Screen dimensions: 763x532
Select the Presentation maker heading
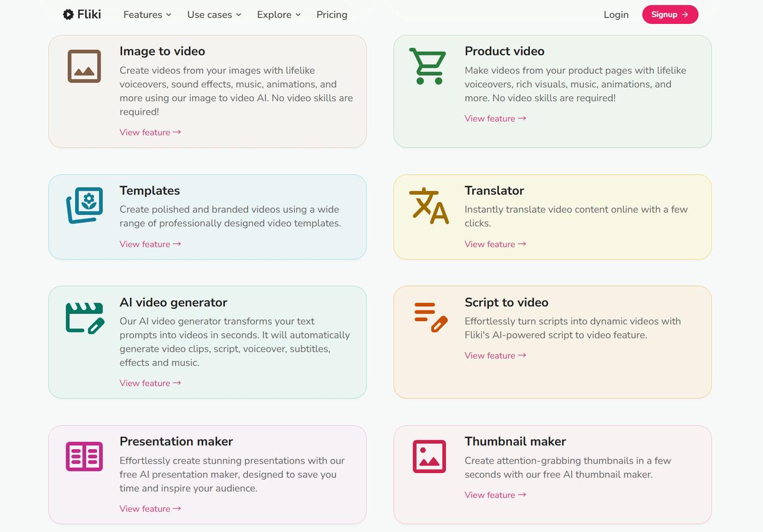pyautogui.click(x=176, y=441)
